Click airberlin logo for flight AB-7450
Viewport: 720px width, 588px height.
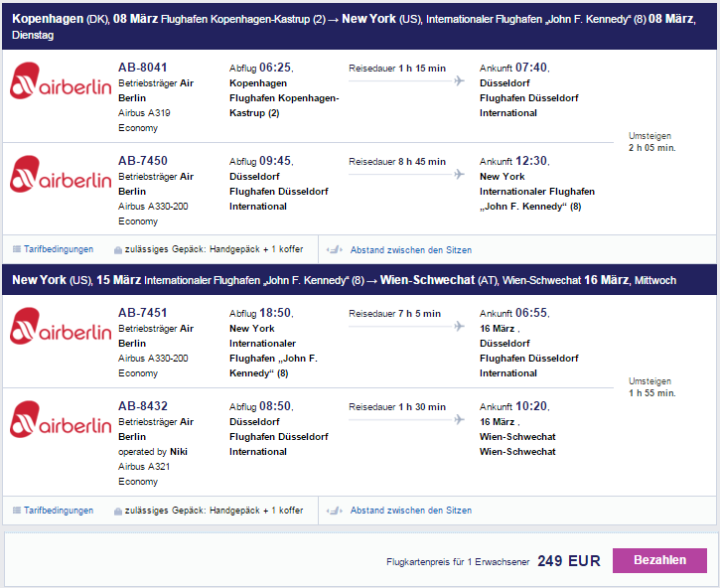coord(61,174)
